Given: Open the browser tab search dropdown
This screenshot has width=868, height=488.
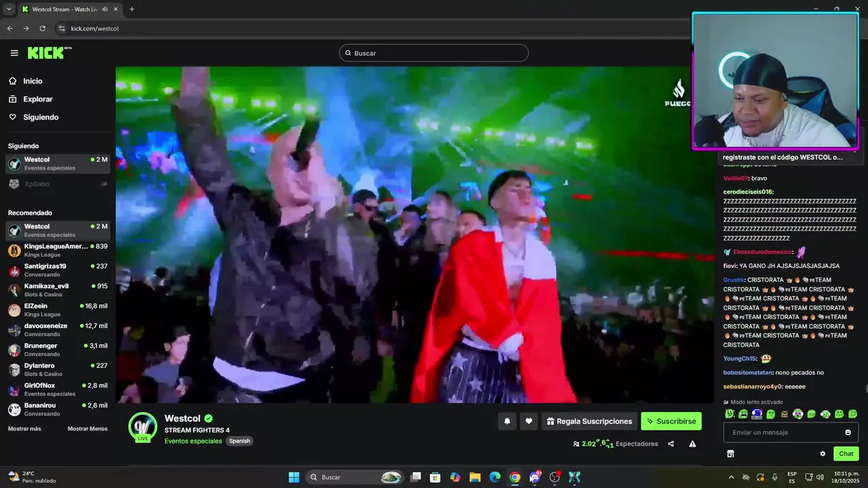Looking at the screenshot, I should 9,9.
